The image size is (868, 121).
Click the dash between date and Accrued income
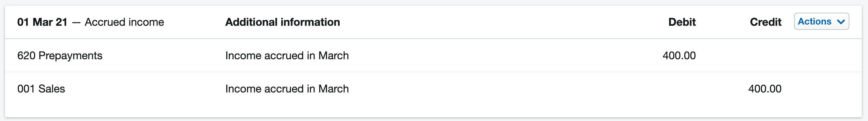point(76,23)
